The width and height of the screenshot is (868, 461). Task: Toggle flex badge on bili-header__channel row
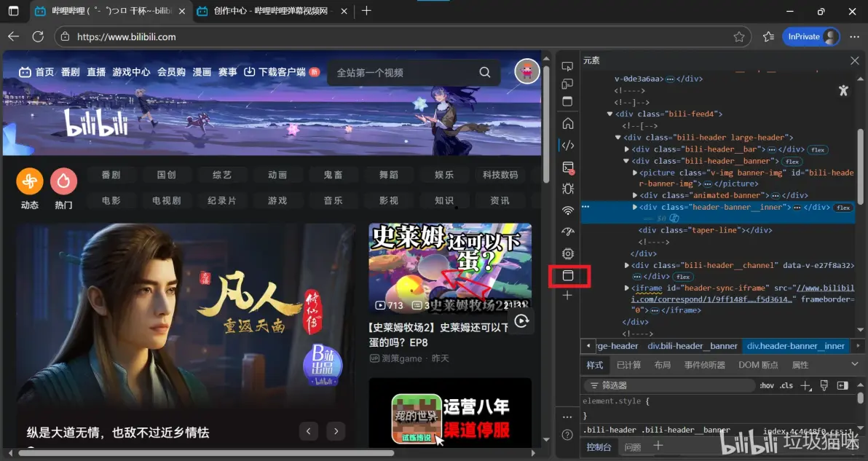[682, 277]
